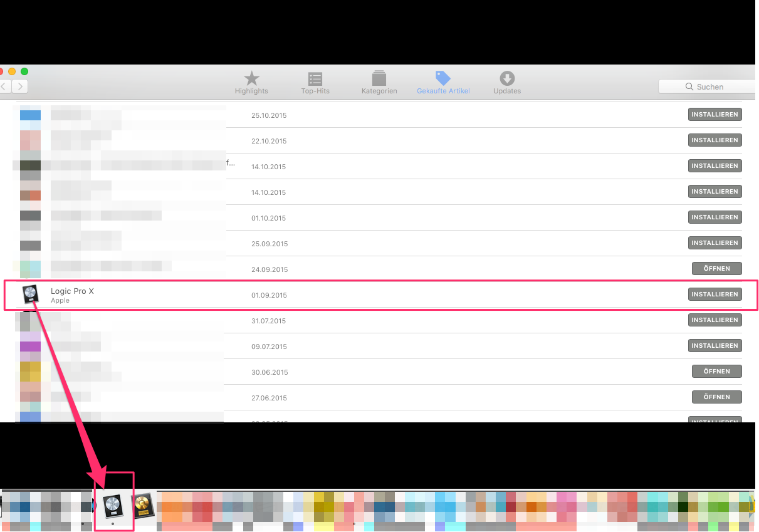Open the app purchased 24.09.2015
This screenshot has width=759, height=532.
tap(716, 269)
